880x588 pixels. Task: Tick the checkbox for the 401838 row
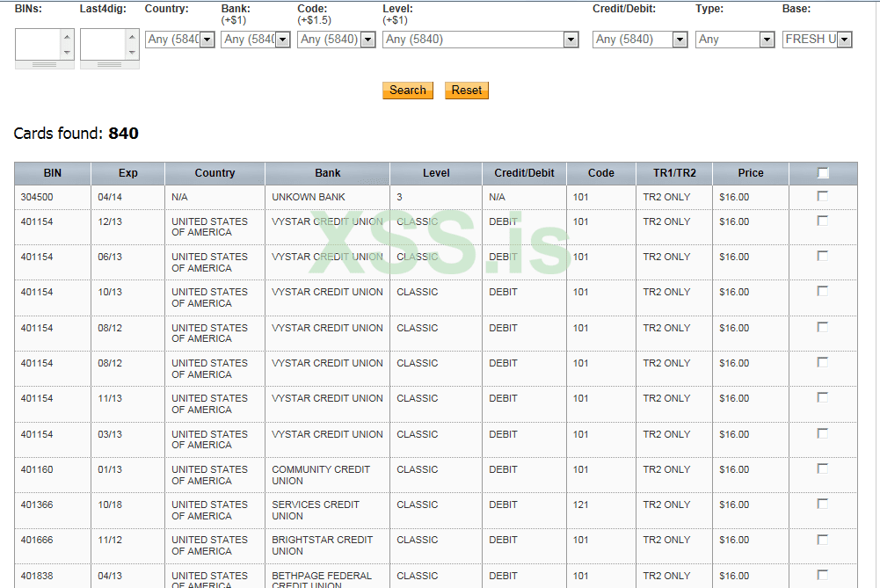[823, 575]
